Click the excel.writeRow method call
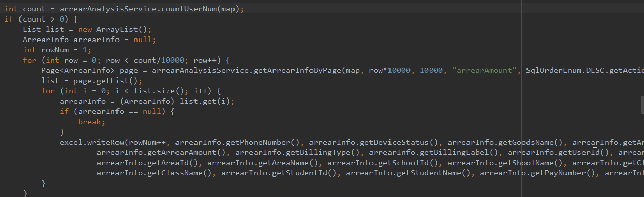The height and width of the screenshot is (197, 644). (92, 142)
